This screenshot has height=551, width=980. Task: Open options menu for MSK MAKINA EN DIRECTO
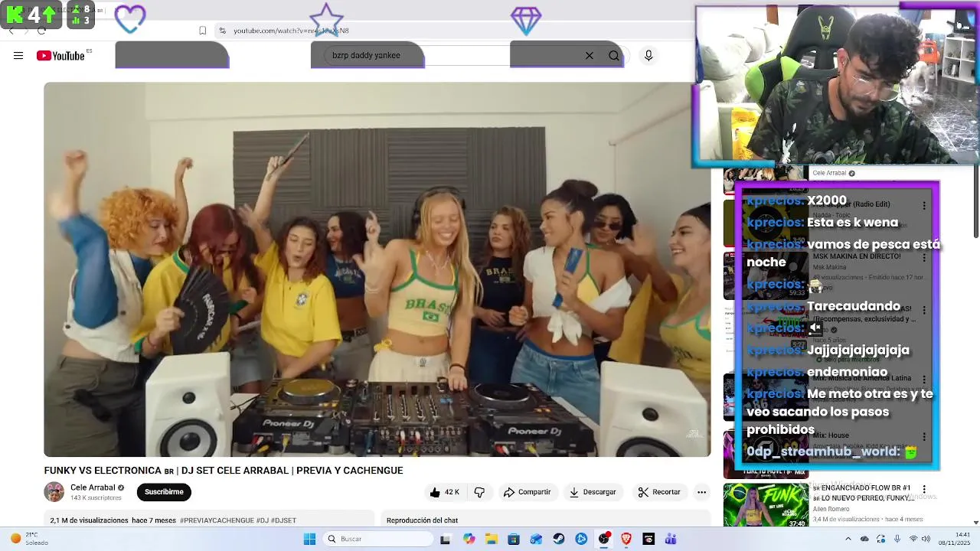(x=924, y=259)
